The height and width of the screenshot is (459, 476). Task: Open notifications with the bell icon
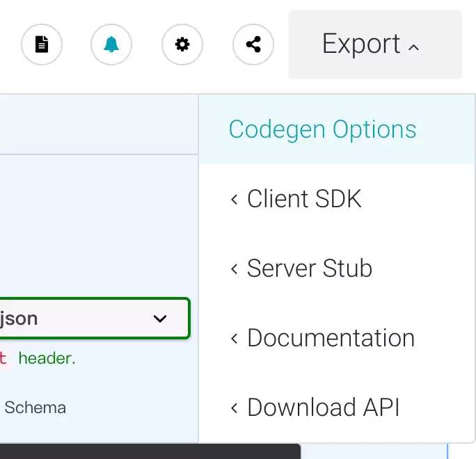(111, 45)
